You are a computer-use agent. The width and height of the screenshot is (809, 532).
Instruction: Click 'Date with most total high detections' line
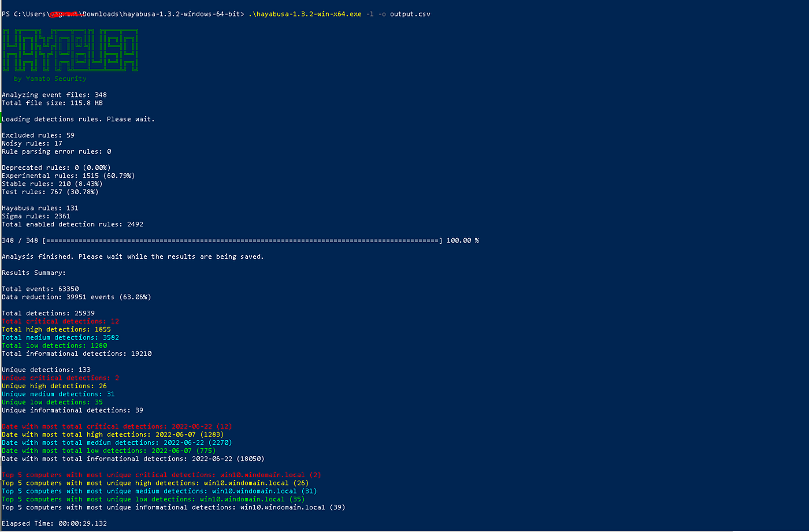113,434
